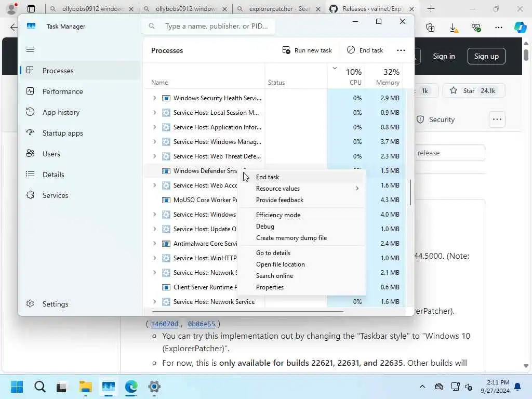Open a new browser tab
This screenshot has width=532, height=399.
click(x=431, y=9)
